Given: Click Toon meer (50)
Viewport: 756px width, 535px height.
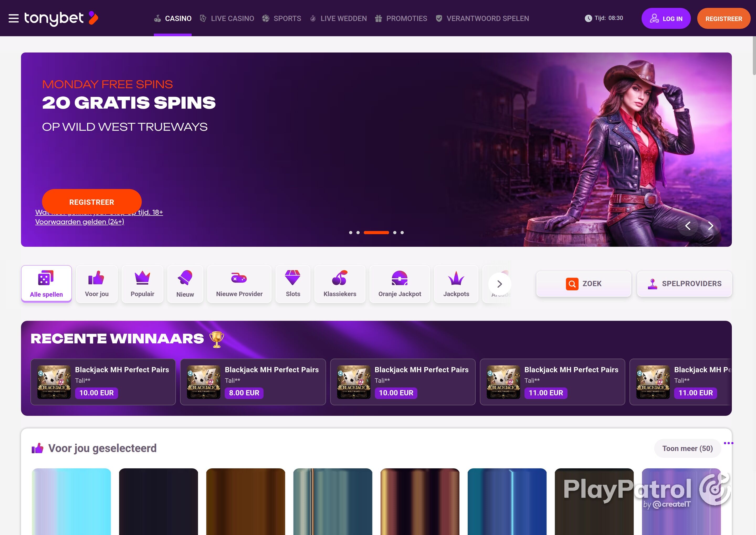Looking at the screenshot, I should pos(687,448).
